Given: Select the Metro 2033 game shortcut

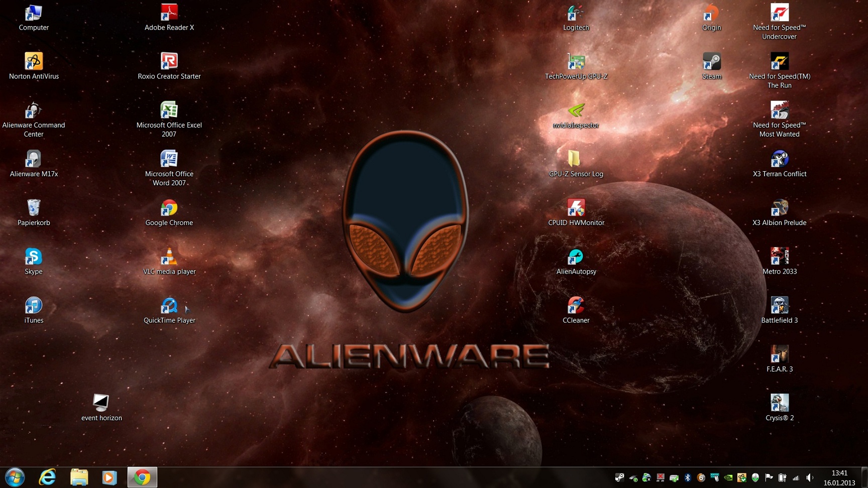Looking at the screenshot, I should coord(780,261).
